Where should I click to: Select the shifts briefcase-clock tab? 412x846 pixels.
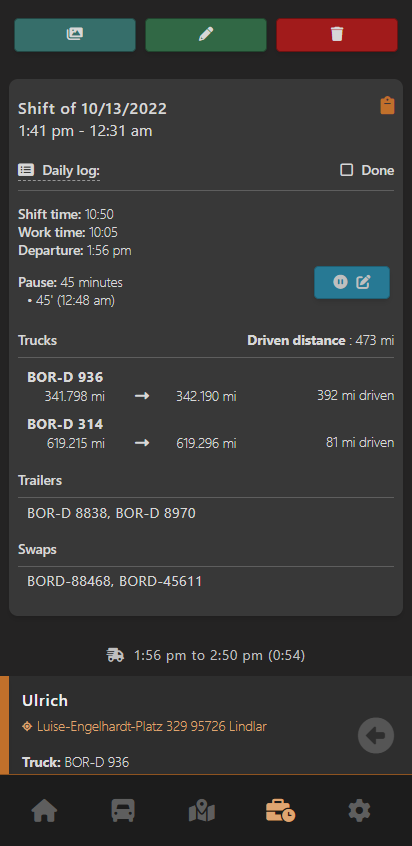(280, 810)
